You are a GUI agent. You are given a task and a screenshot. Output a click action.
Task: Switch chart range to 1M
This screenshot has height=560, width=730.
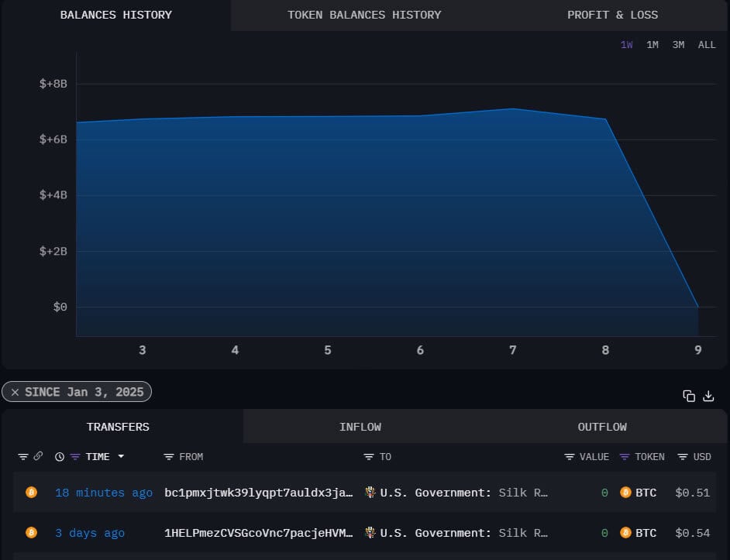[653, 45]
